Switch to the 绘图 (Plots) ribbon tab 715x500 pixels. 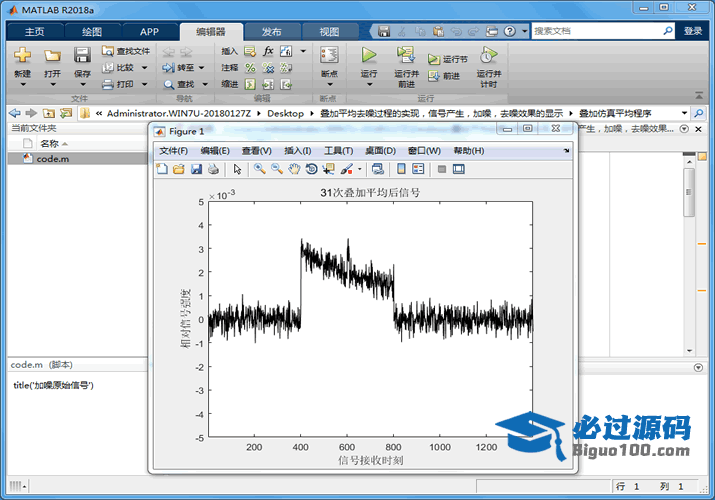[x=92, y=31]
